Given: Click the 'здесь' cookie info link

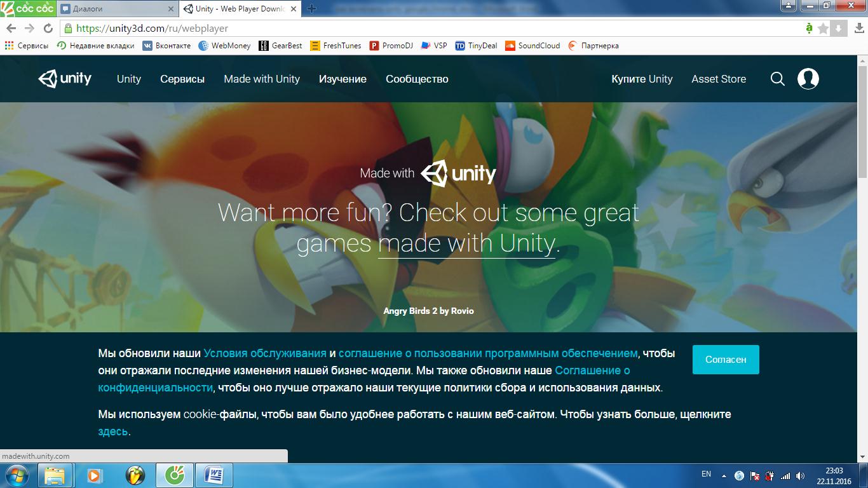Looking at the screenshot, I should 113,431.
